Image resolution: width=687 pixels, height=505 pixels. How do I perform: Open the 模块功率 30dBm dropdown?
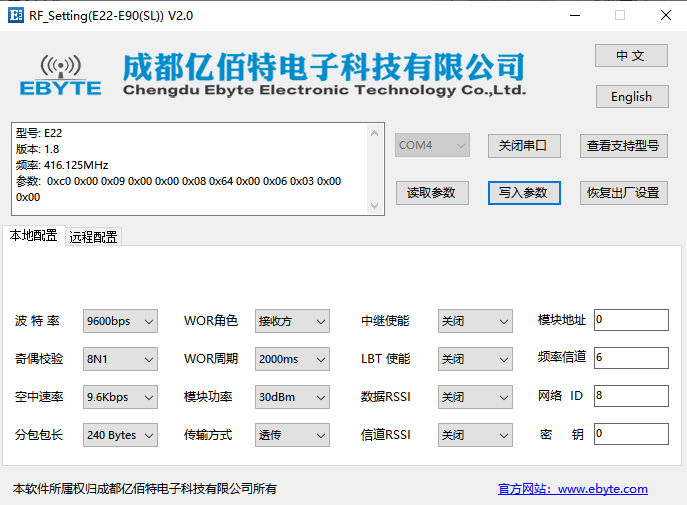tap(292, 397)
